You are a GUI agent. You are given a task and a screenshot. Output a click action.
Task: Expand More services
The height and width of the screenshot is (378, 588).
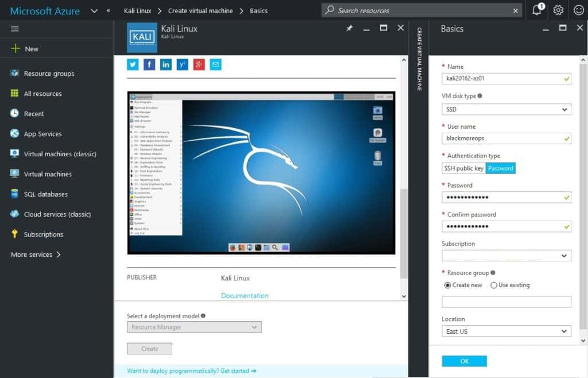[36, 254]
